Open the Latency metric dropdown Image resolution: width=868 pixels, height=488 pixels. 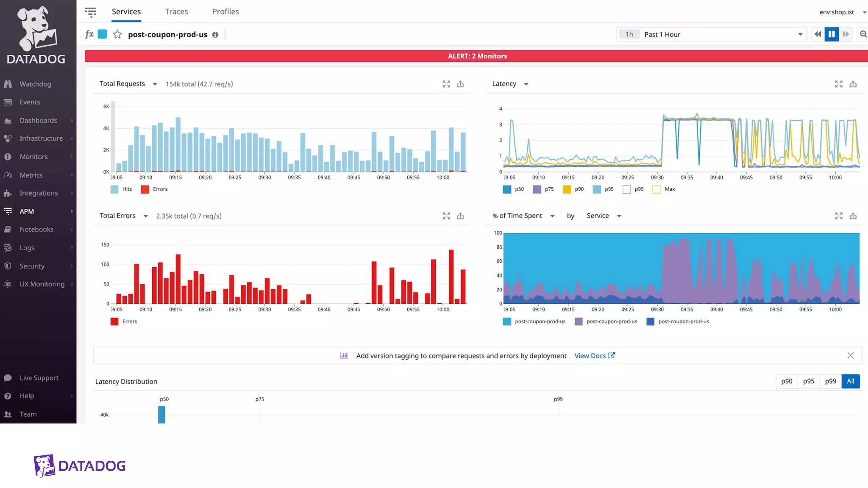(x=510, y=84)
